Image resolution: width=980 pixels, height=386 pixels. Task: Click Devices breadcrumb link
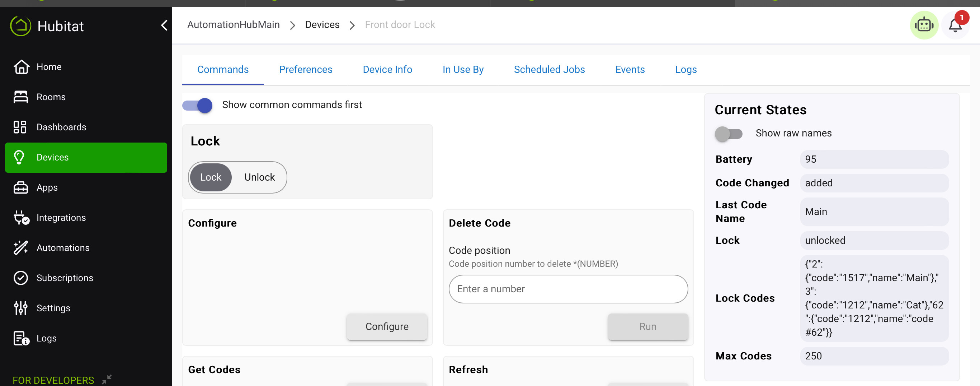(322, 25)
